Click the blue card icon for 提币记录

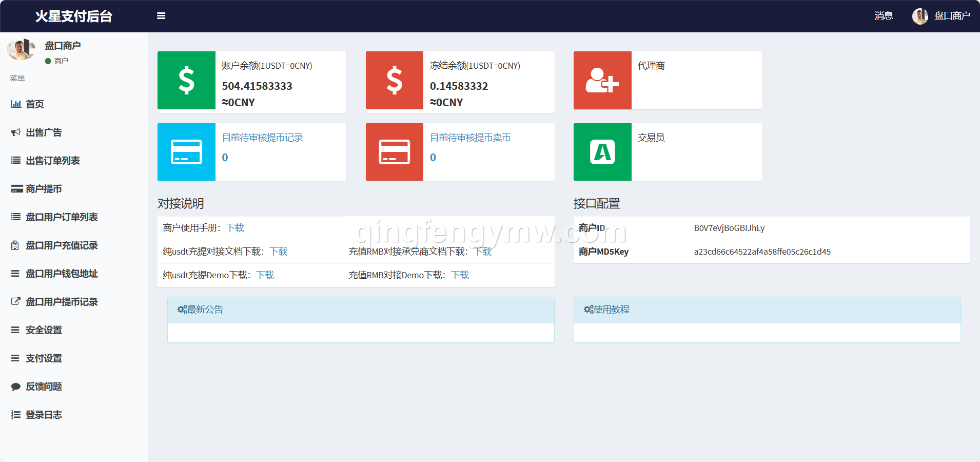pyautogui.click(x=186, y=152)
